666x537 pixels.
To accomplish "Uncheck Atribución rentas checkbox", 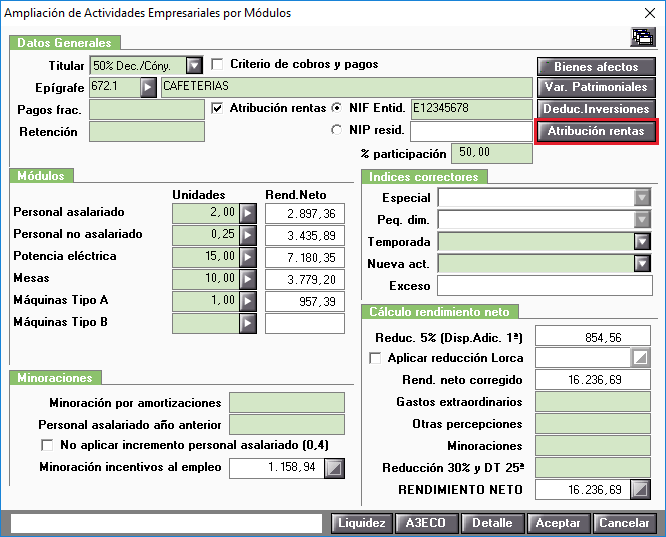I will [217, 108].
